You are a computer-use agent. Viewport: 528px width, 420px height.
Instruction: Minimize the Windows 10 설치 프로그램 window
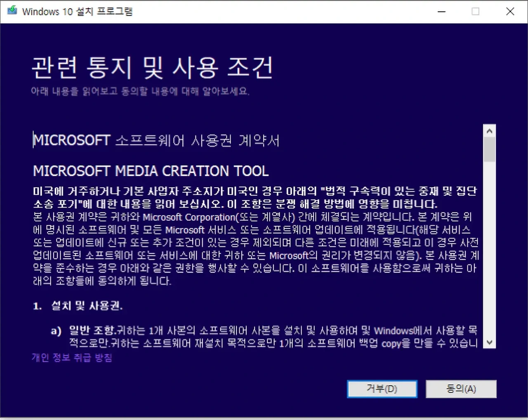(x=441, y=12)
